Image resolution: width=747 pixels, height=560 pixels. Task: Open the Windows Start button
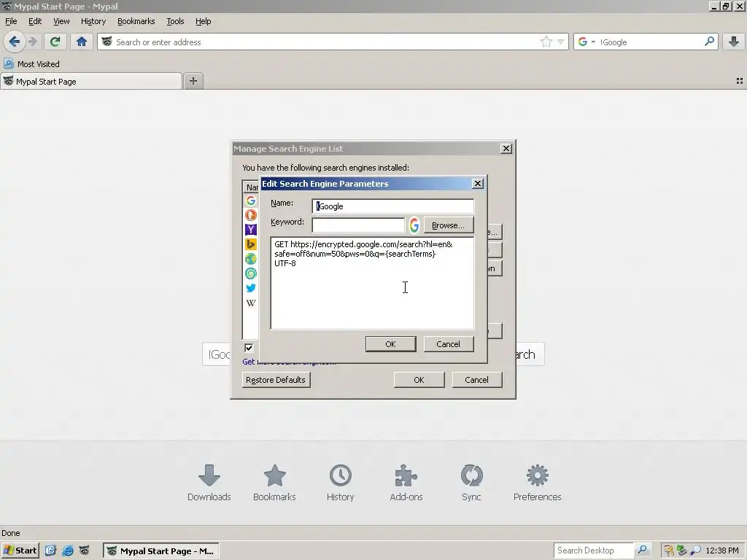pyautogui.click(x=20, y=551)
